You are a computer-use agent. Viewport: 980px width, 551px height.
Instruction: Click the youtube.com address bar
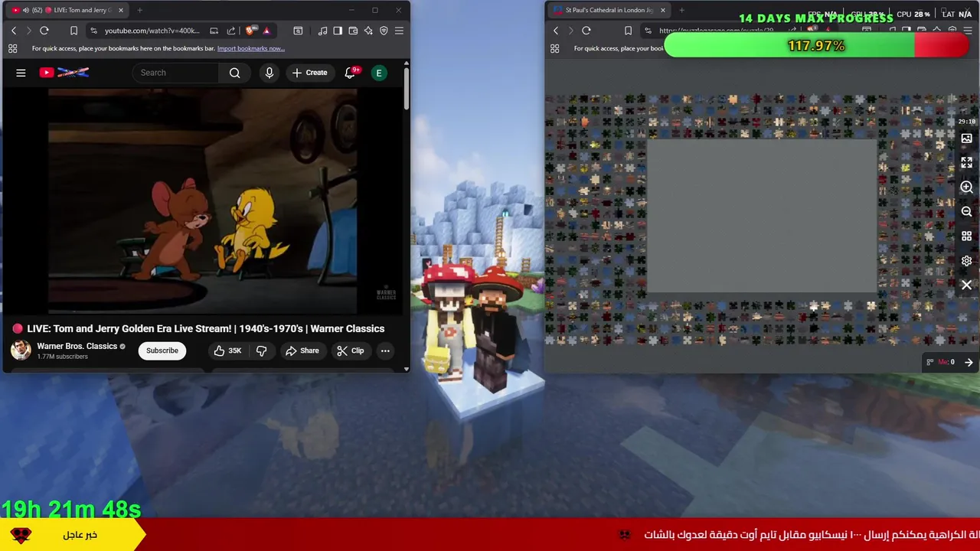[152, 31]
